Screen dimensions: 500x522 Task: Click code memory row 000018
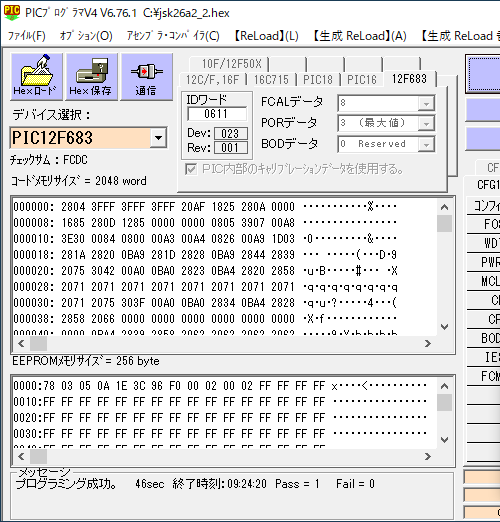click(x=205, y=255)
